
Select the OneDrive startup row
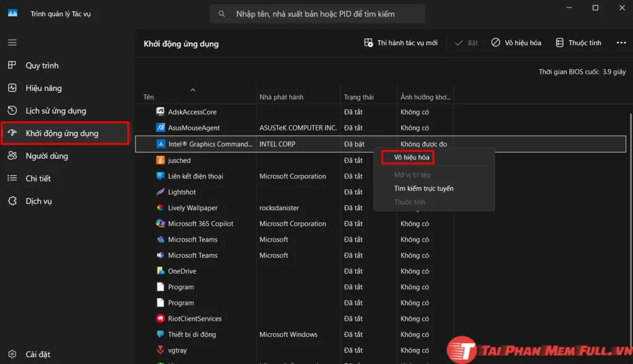182,271
